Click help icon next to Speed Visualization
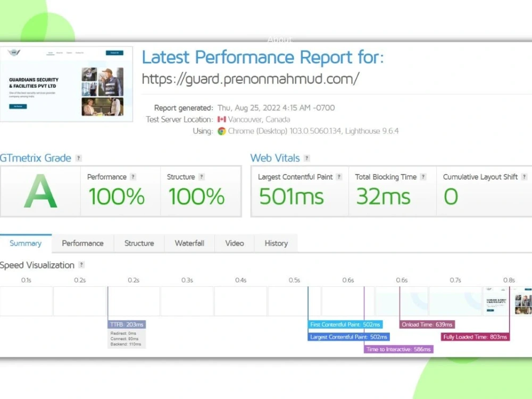This screenshot has width=532, height=399. [81, 265]
